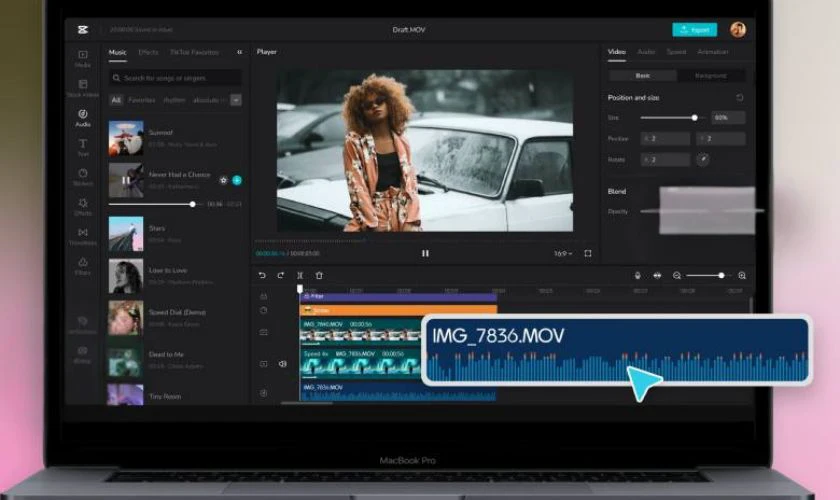This screenshot has height=500, width=840.
Task: Open the Speed properties tab
Action: 676,52
